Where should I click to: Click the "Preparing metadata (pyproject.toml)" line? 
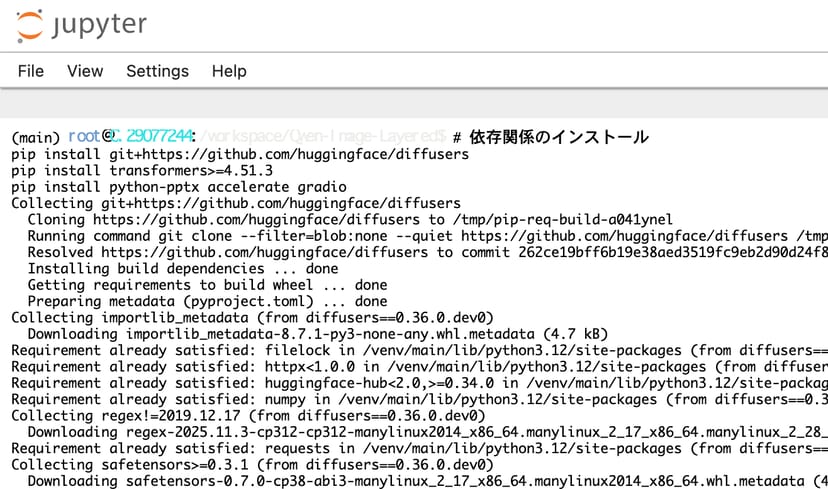click(207, 301)
